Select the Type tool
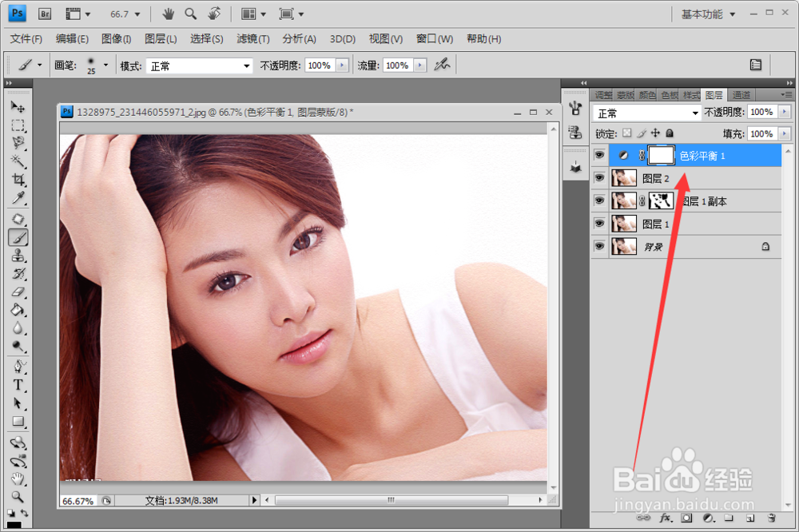799x532 pixels. [x=18, y=385]
